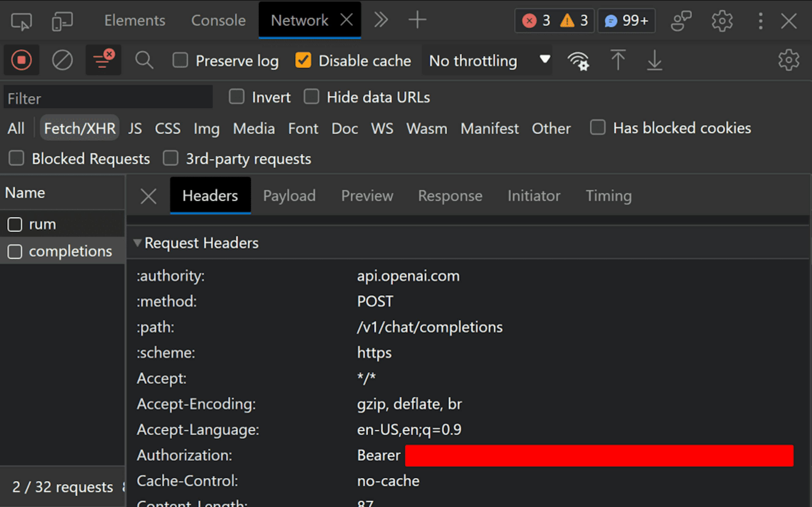Enable Preserve log checkbox
The height and width of the screenshot is (507, 812).
[x=180, y=60]
